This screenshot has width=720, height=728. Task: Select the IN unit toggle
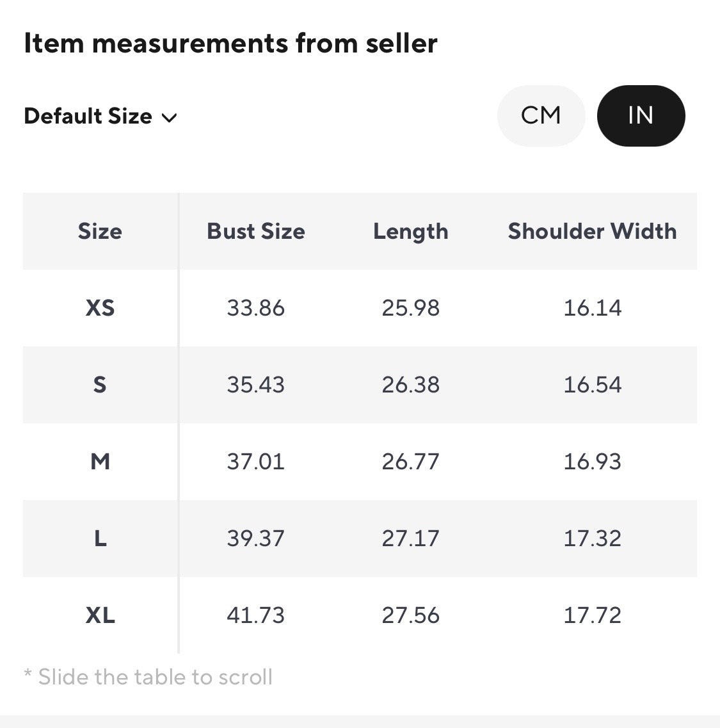click(641, 116)
